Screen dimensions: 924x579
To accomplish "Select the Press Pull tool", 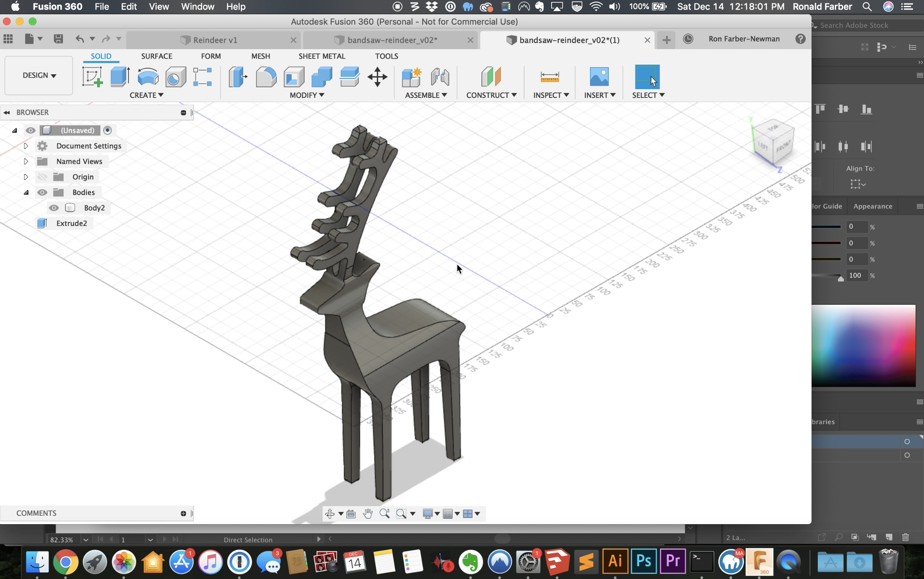I will coord(238,77).
